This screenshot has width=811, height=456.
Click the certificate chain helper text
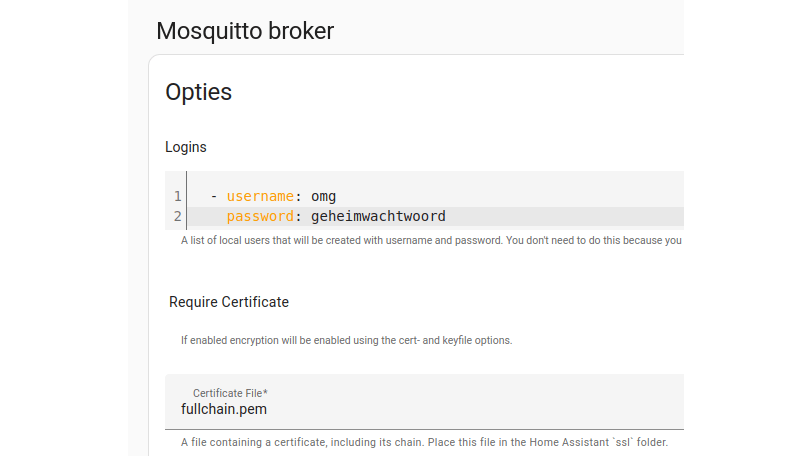pos(424,442)
